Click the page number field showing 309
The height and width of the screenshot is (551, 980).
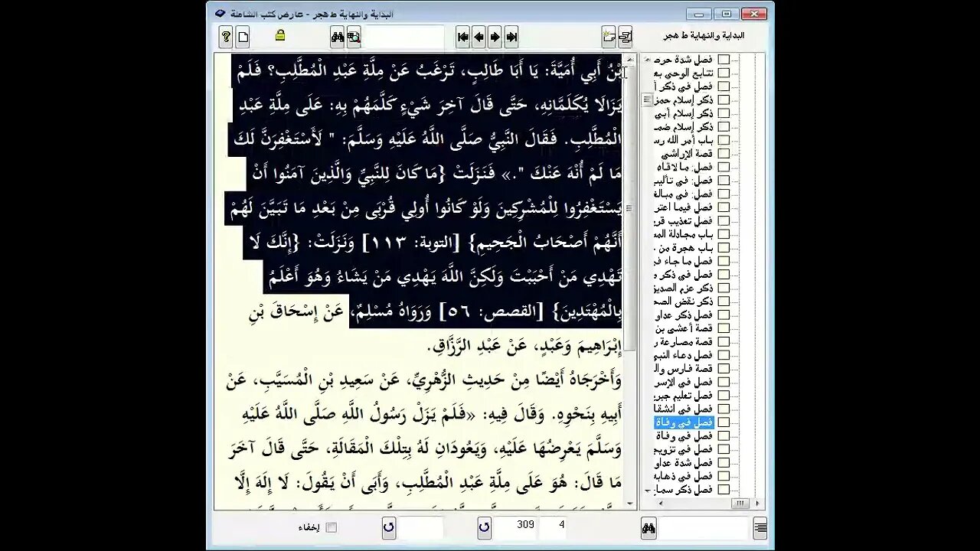click(514, 527)
